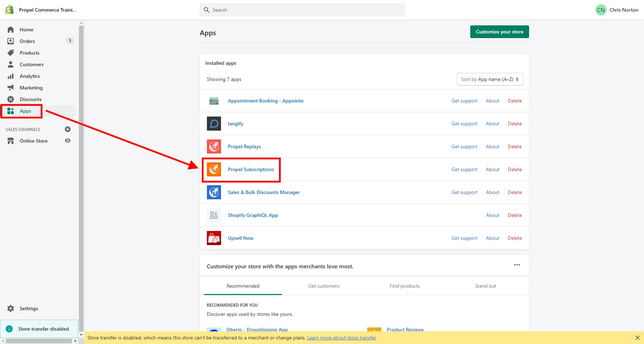This screenshot has height=344, width=644.
Task: Click the Propel Commerce Training store name
Action: 48,10
